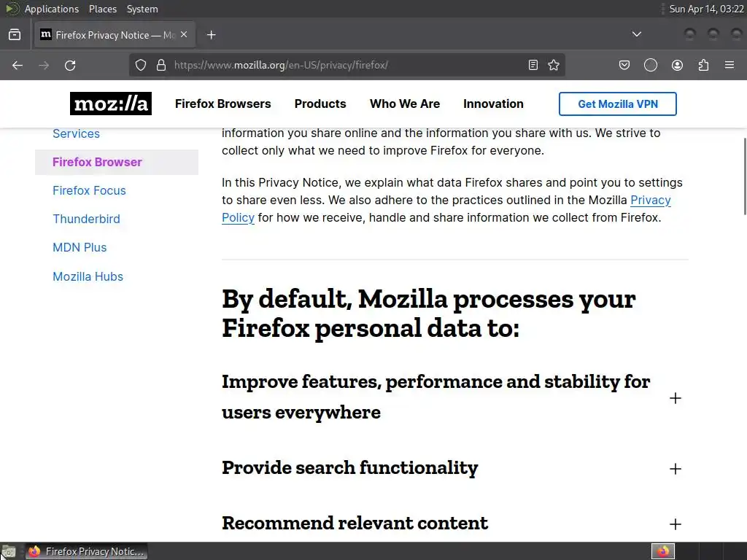Expand the 'Provide search functionality' section
747x560 pixels.
point(675,469)
